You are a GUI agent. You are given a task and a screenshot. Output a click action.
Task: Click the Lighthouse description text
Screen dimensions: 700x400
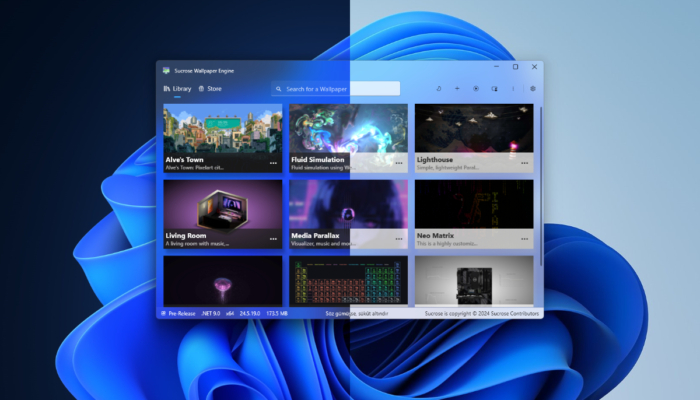(448, 168)
